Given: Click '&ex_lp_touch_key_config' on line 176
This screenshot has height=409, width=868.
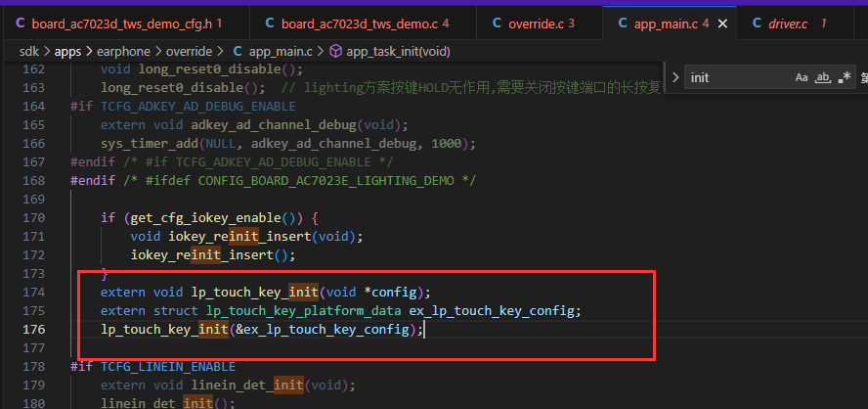Looking at the screenshot, I should pos(323,329).
